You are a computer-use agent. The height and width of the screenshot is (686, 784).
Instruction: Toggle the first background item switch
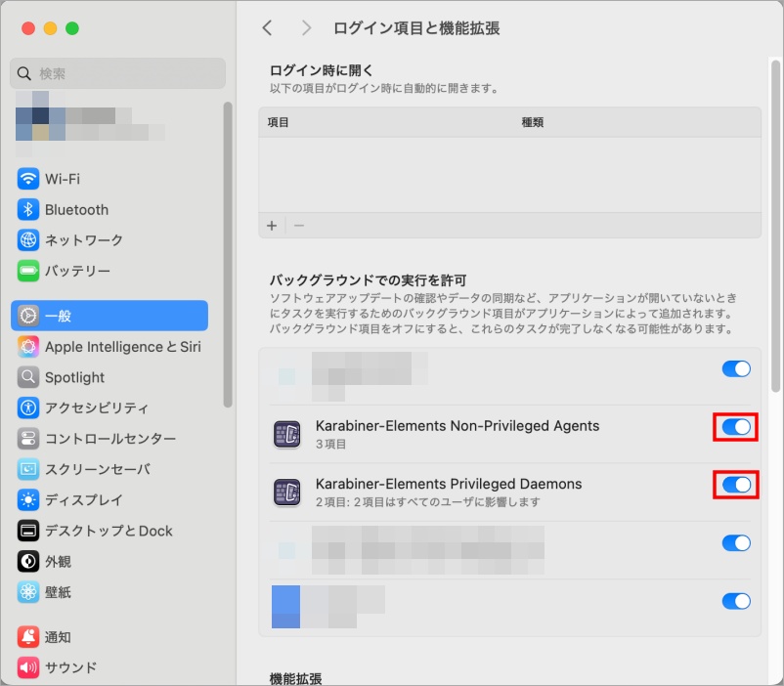click(x=736, y=368)
